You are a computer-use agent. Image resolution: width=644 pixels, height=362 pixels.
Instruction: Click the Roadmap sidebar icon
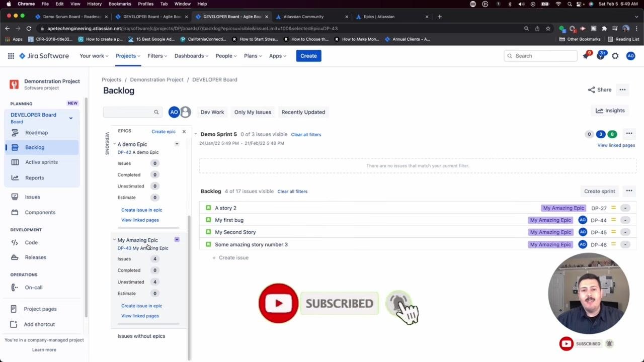(15, 132)
